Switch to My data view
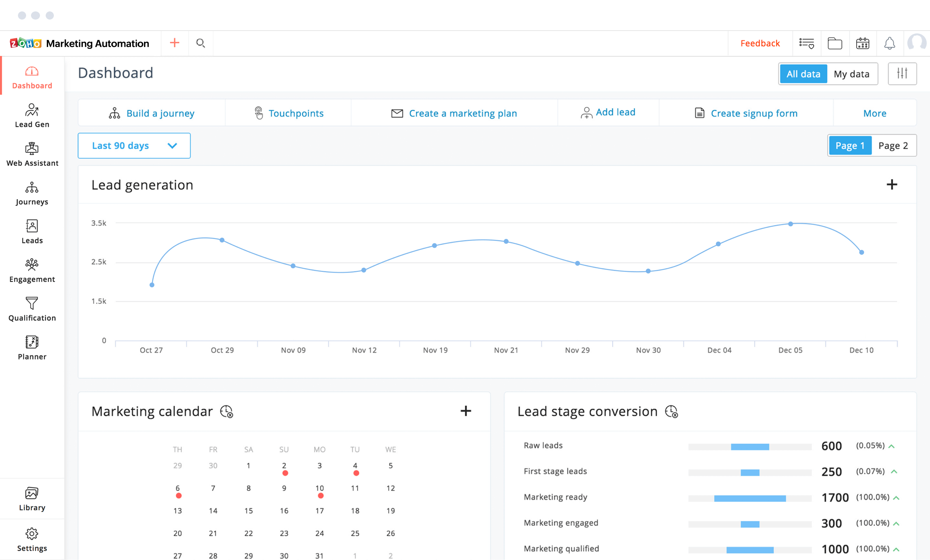Image resolution: width=930 pixels, height=560 pixels. 852,74
